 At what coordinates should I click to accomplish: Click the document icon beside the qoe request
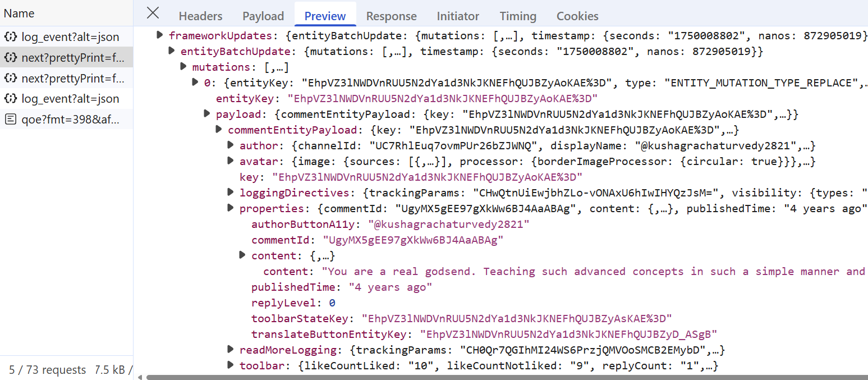point(10,119)
